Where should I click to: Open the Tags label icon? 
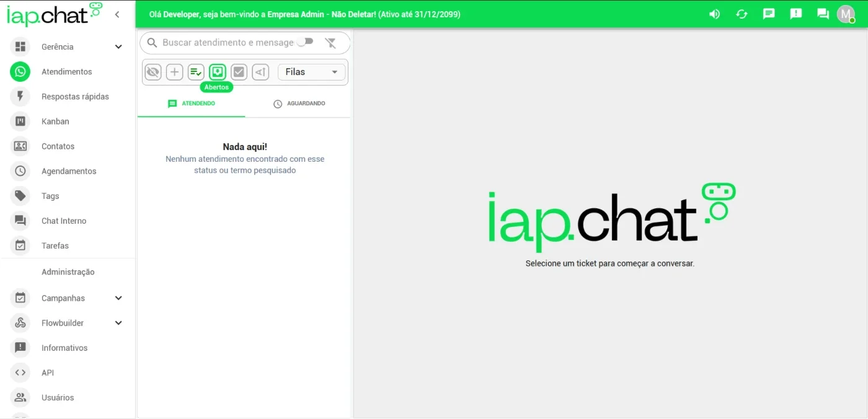coord(20,195)
